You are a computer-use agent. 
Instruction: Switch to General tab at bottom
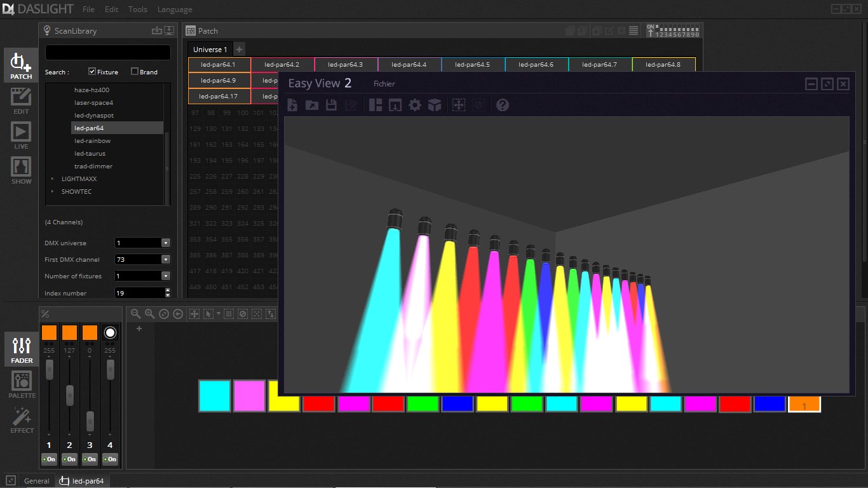coord(36,481)
